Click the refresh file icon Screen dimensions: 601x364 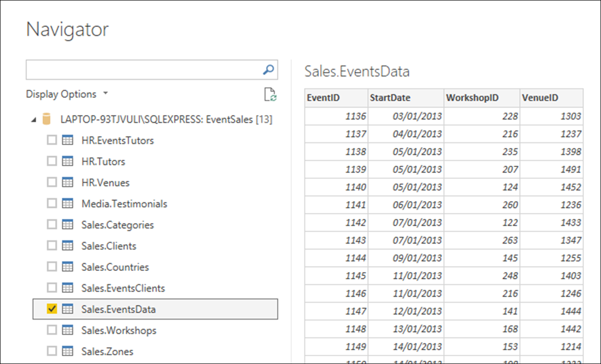click(270, 95)
